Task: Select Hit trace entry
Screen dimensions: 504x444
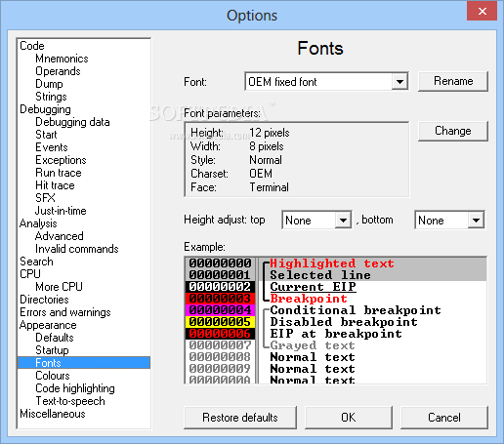Action: [55, 185]
